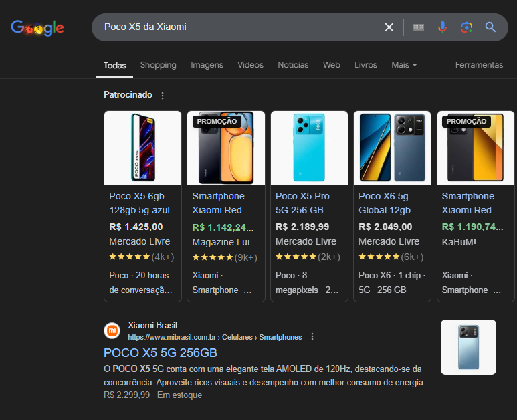The width and height of the screenshot is (517, 420).
Task: Open the POCO X5 result thumbnail image
Action: (468, 347)
